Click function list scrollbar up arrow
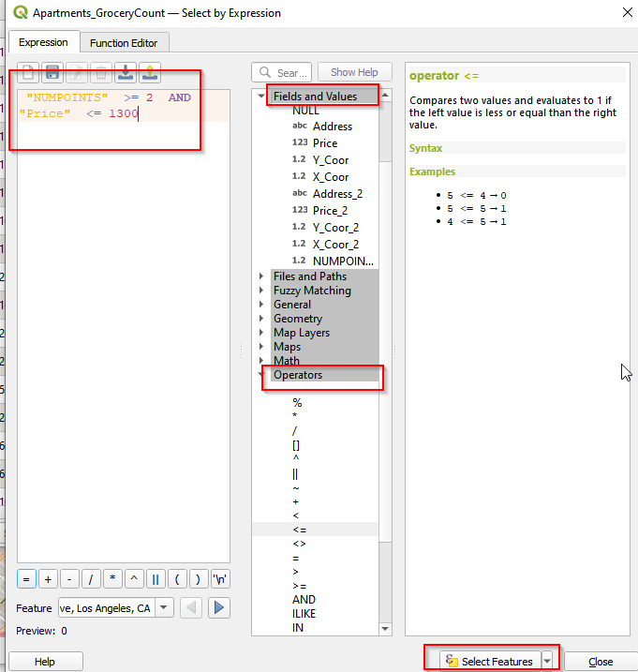 (x=385, y=96)
